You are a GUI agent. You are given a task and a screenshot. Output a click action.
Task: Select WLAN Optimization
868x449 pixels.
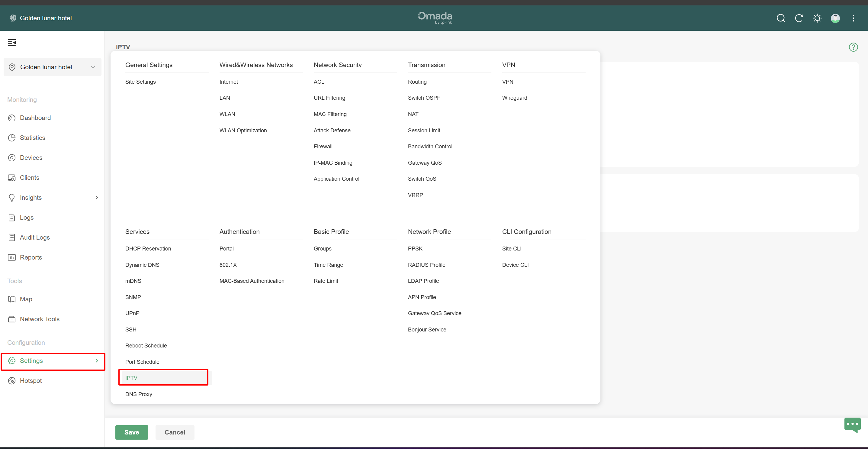pos(243,131)
